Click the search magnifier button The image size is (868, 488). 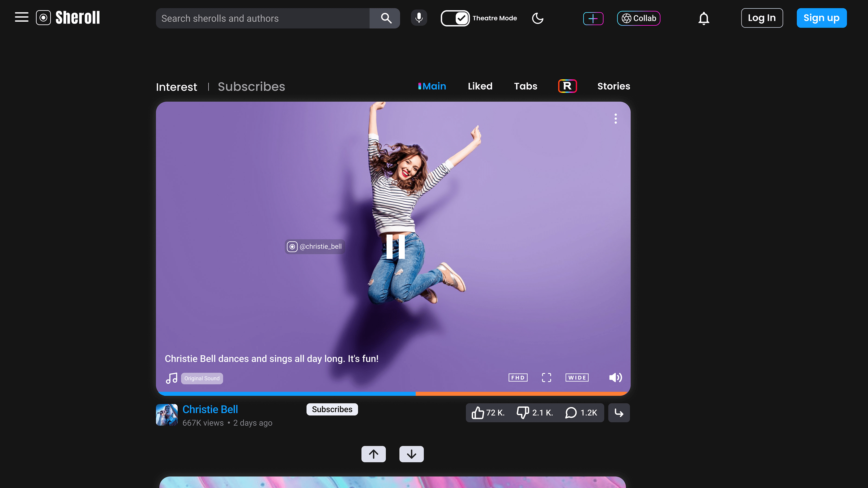tap(386, 18)
